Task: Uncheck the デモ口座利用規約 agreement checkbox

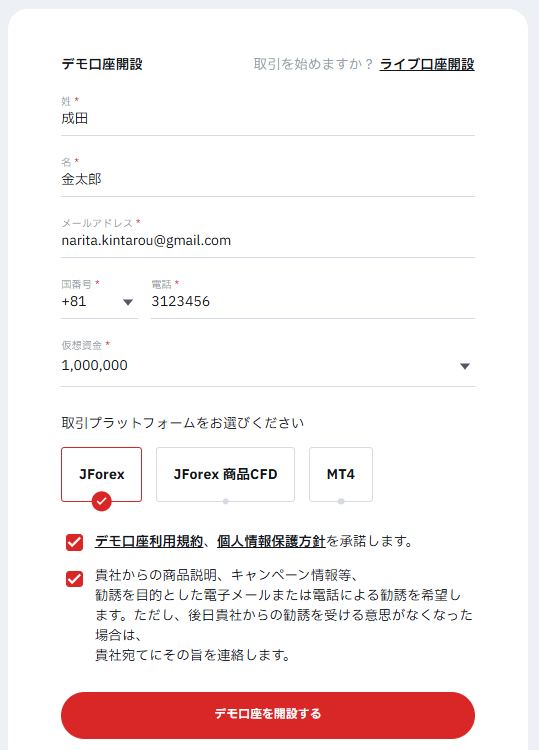Action: click(75, 542)
